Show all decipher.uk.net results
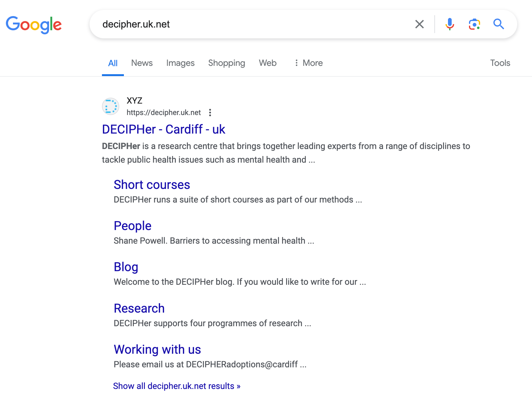This screenshot has height=410, width=532. pyautogui.click(x=176, y=386)
